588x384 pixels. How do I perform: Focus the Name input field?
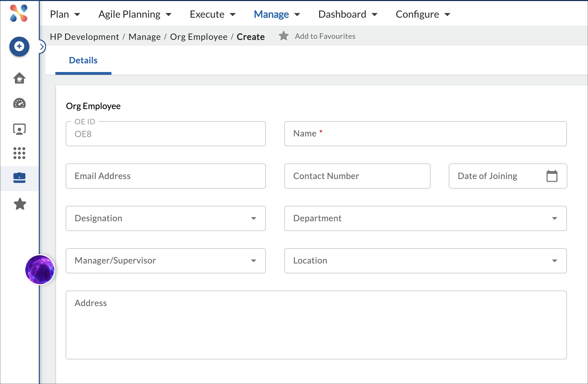point(425,134)
